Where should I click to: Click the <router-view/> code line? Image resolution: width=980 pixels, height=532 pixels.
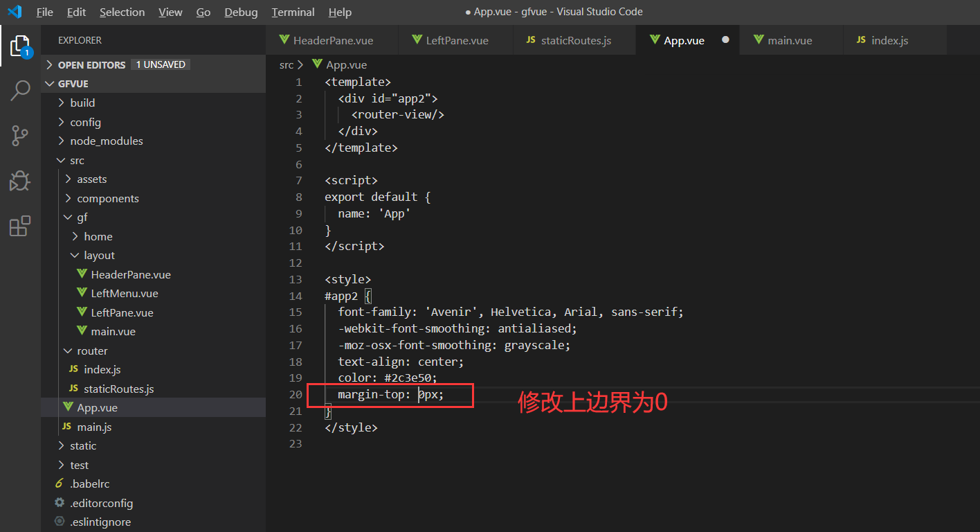point(398,114)
